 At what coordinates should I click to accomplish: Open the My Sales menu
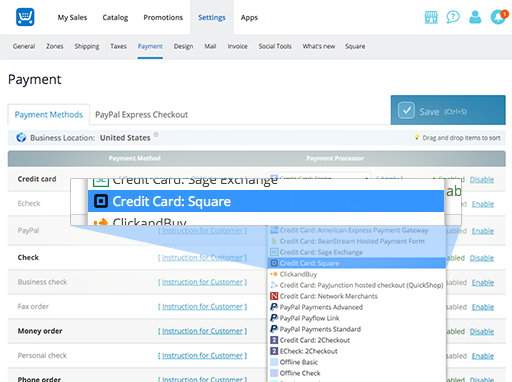click(72, 17)
